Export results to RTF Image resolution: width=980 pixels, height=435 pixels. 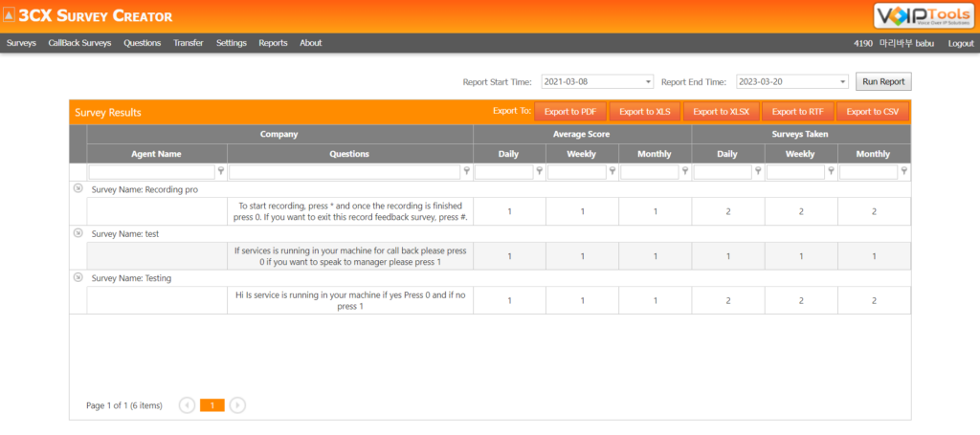point(797,113)
